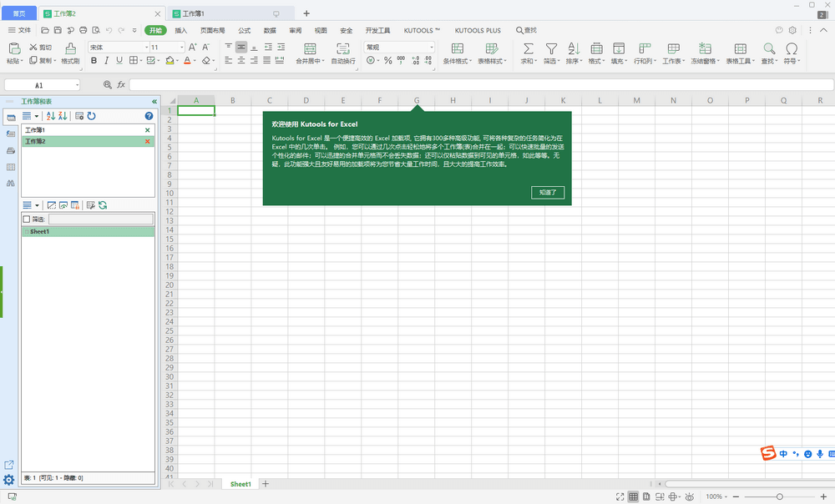
Task: Select the Format Painter (格式刷) icon
Action: [70, 52]
